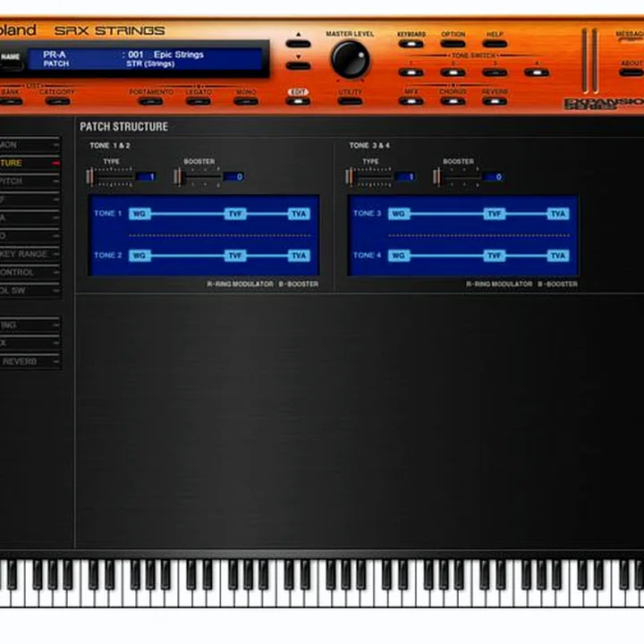Open the UTILITY menu
Screen dimensions: 644x644
click(x=350, y=101)
